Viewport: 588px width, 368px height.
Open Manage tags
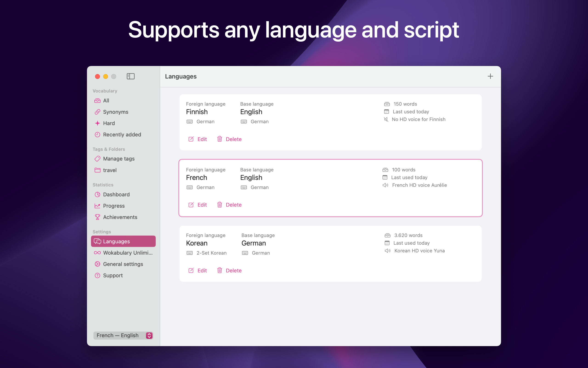pyautogui.click(x=123, y=159)
